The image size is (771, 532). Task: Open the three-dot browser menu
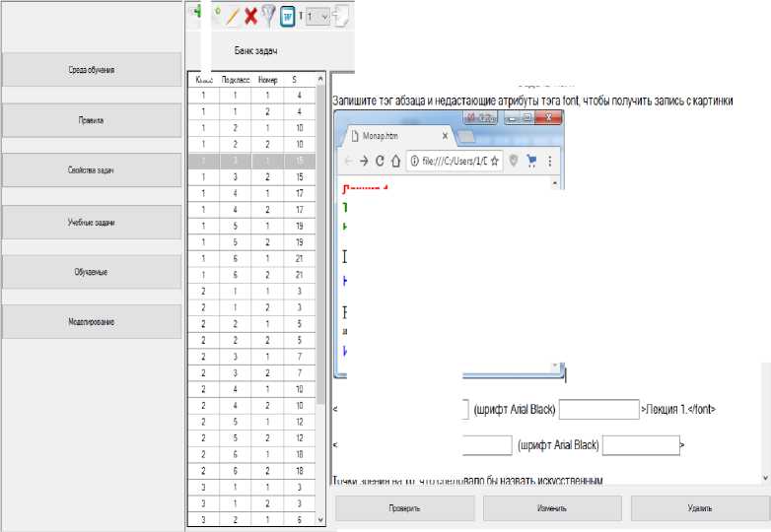[x=550, y=162]
